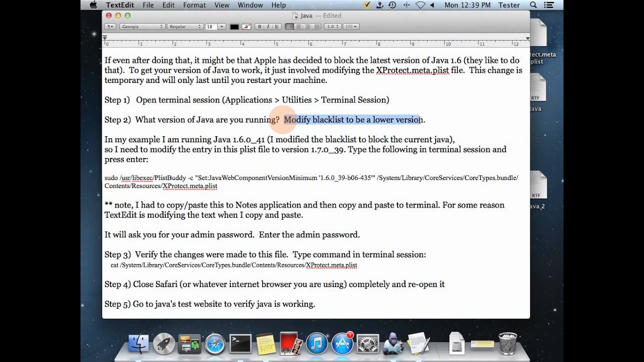
Task: Click the cat /System/Library command text
Action: pyautogui.click(x=233, y=265)
